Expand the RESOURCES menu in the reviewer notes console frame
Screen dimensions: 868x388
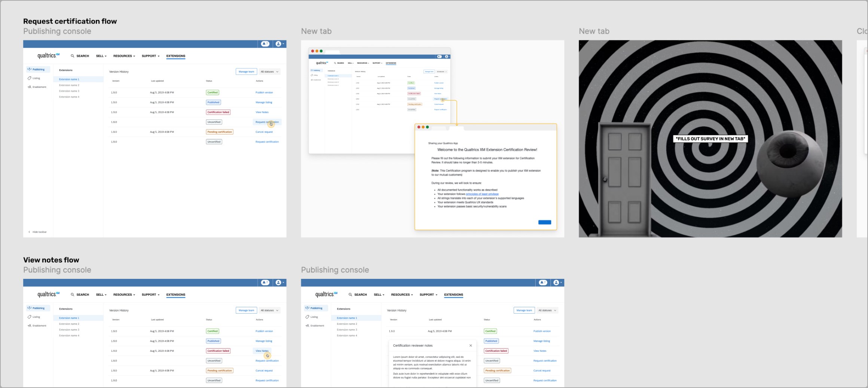point(402,295)
